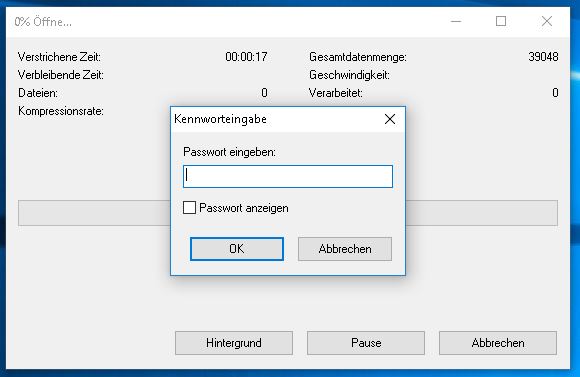
Task: Enable the Passwort anzeigen checkbox
Action: (x=189, y=208)
